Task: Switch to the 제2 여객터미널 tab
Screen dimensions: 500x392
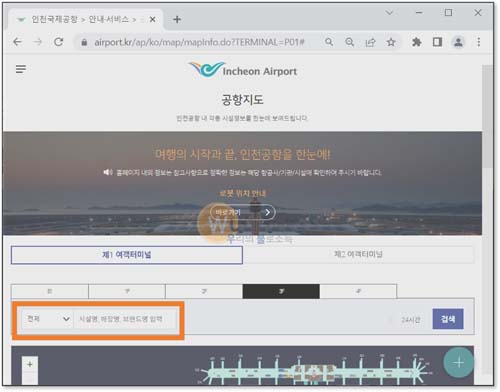Action: (x=358, y=254)
